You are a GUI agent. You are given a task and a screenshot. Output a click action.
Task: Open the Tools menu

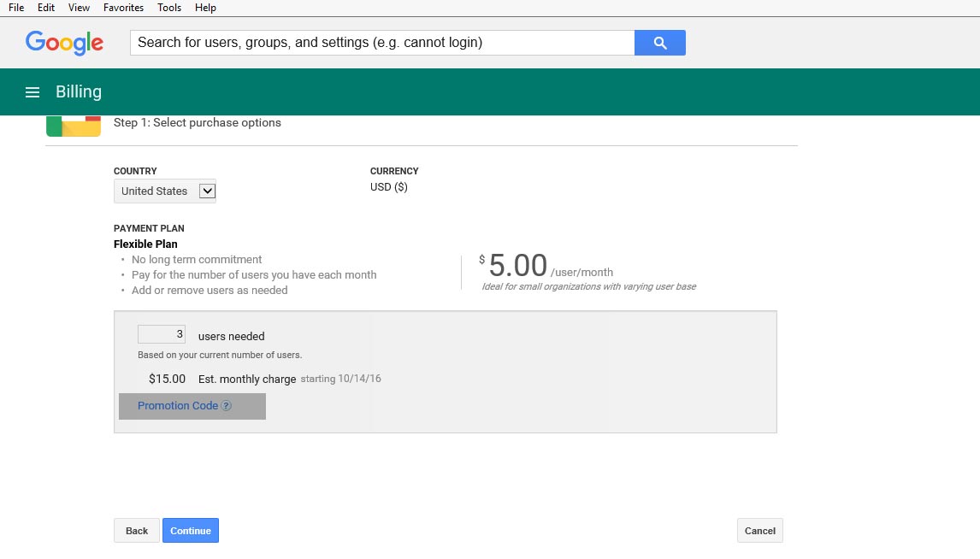click(169, 8)
